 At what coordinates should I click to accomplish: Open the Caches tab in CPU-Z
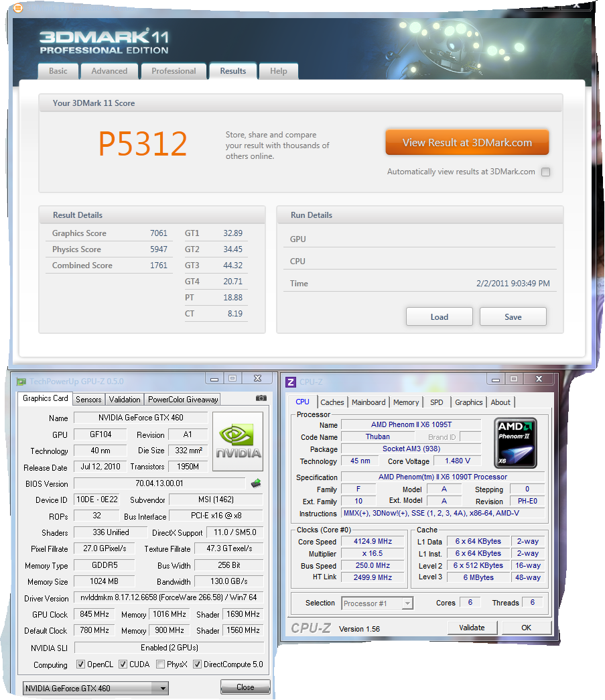click(x=332, y=402)
